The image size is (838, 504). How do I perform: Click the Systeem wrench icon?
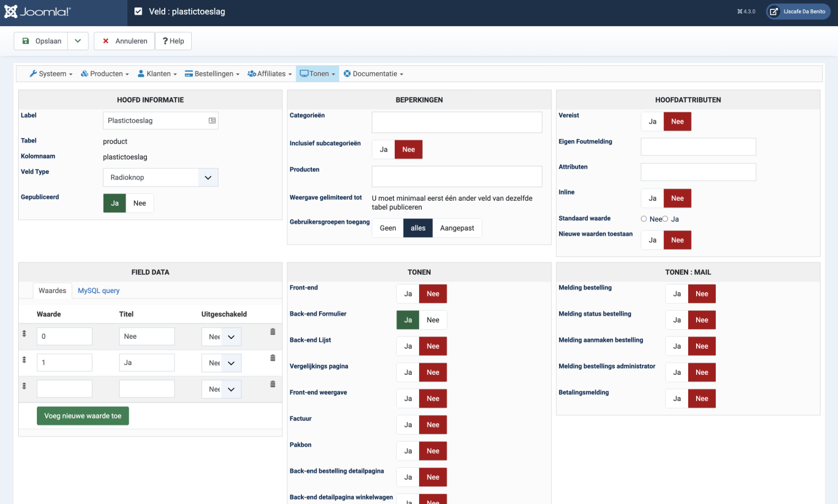[33, 74]
